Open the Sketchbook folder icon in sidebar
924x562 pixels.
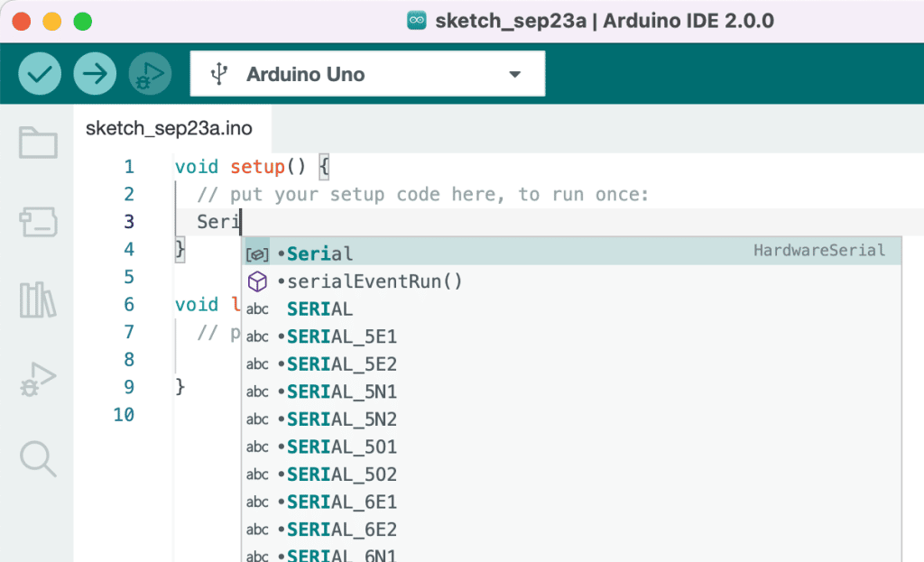(x=38, y=143)
